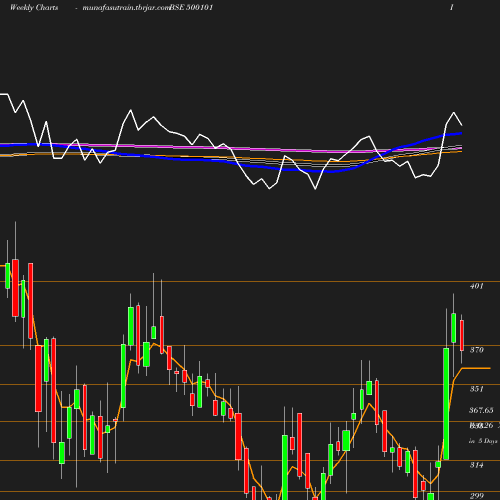The width and height of the screenshot is (500, 500).
Task: Click the 351 price level label
Action: [476, 389]
